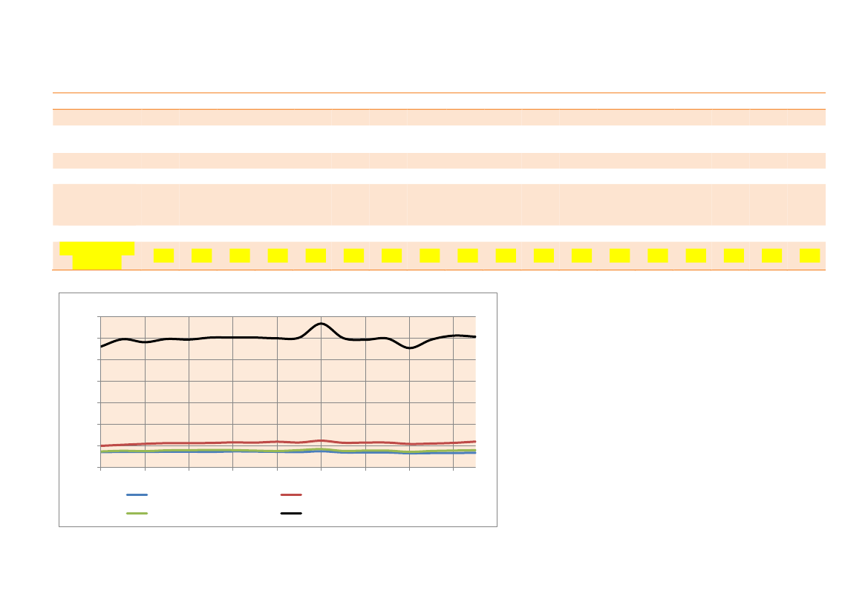The height and width of the screenshot is (614, 868).
Task: Select the rightmost yellow highlighted table cell
Action: (x=810, y=256)
